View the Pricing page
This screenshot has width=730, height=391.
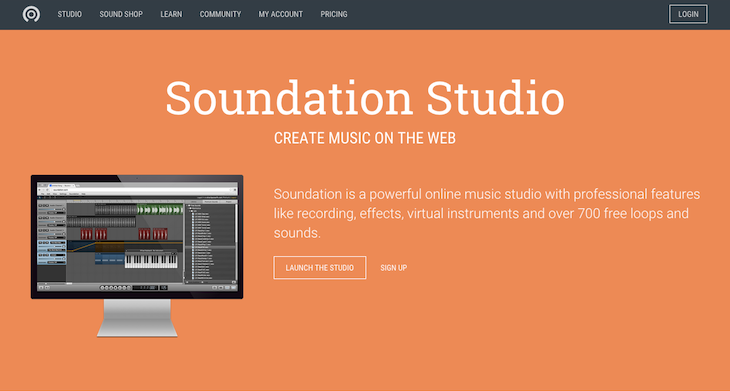[334, 14]
